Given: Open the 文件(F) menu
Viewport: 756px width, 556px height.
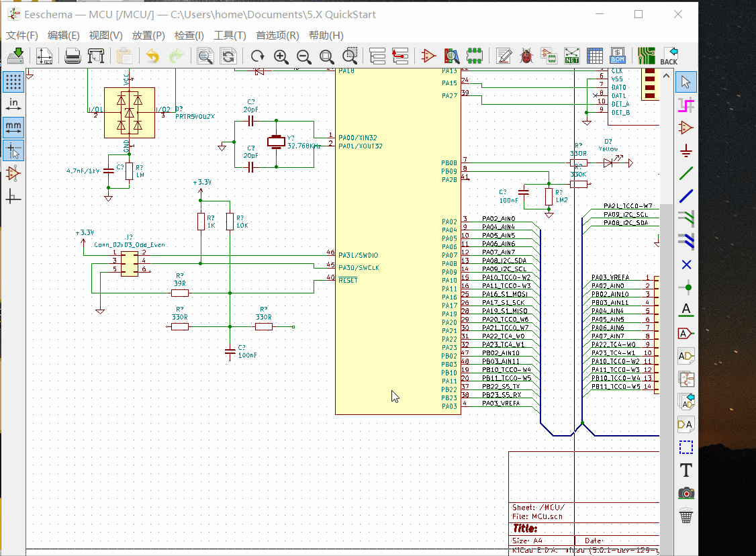Looking at the screenshot, I should pyautogui.click(x=21, y=35).
